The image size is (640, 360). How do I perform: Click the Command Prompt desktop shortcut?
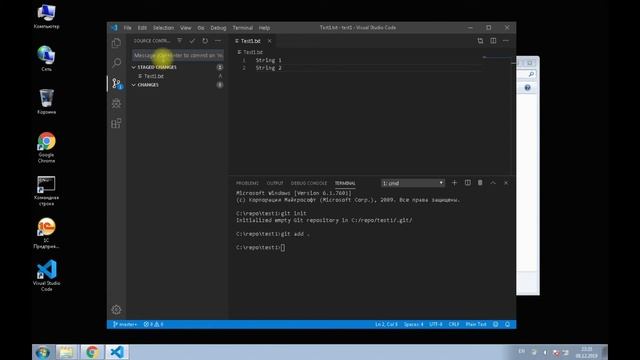point(47,191)
